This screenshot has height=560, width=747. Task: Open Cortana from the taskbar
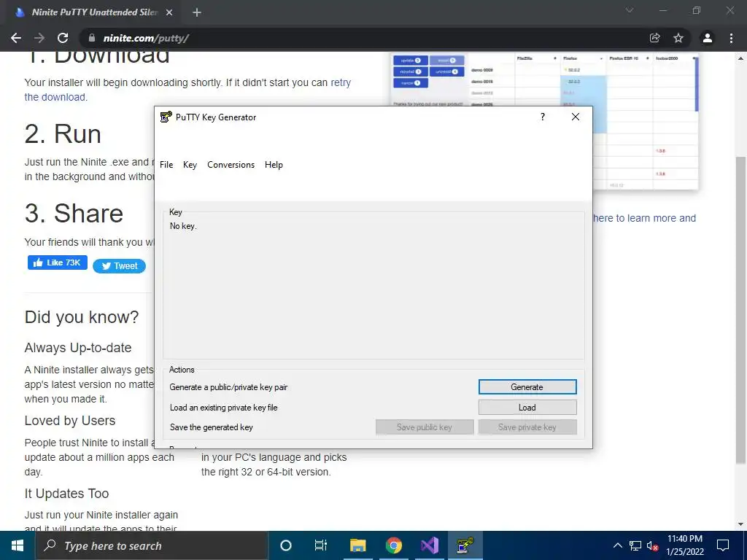(x=285, y=545)
